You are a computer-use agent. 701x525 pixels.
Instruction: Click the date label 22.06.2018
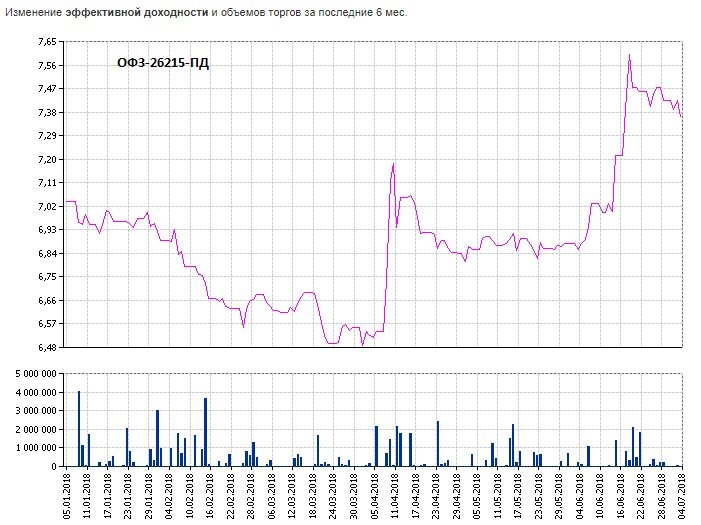coord(642,497)
